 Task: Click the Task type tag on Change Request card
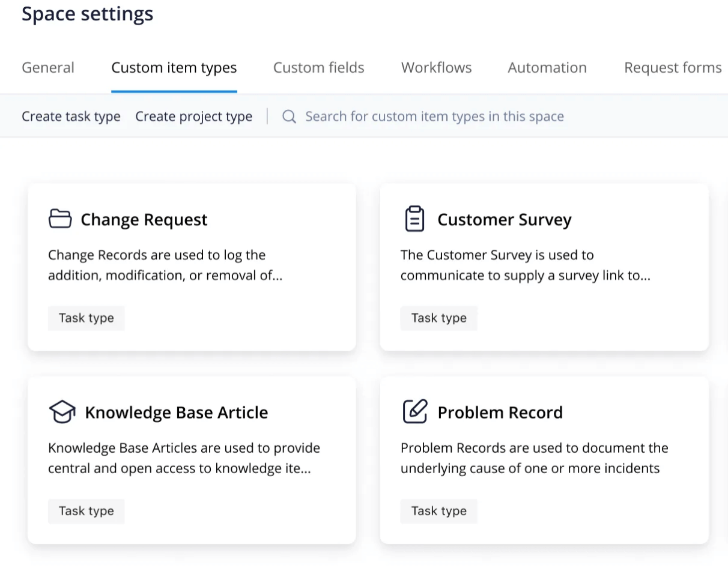coord(86,318)
